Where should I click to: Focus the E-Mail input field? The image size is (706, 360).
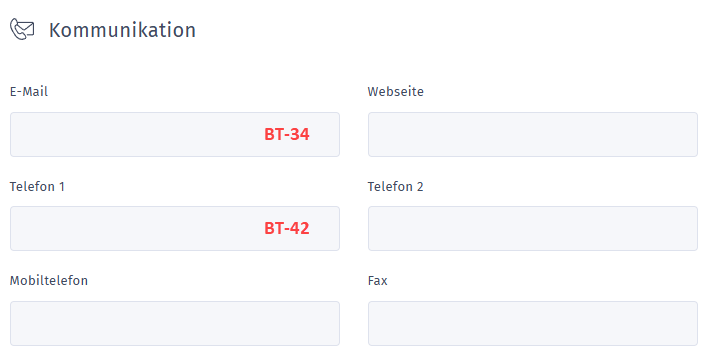click(x=175, y=135)
